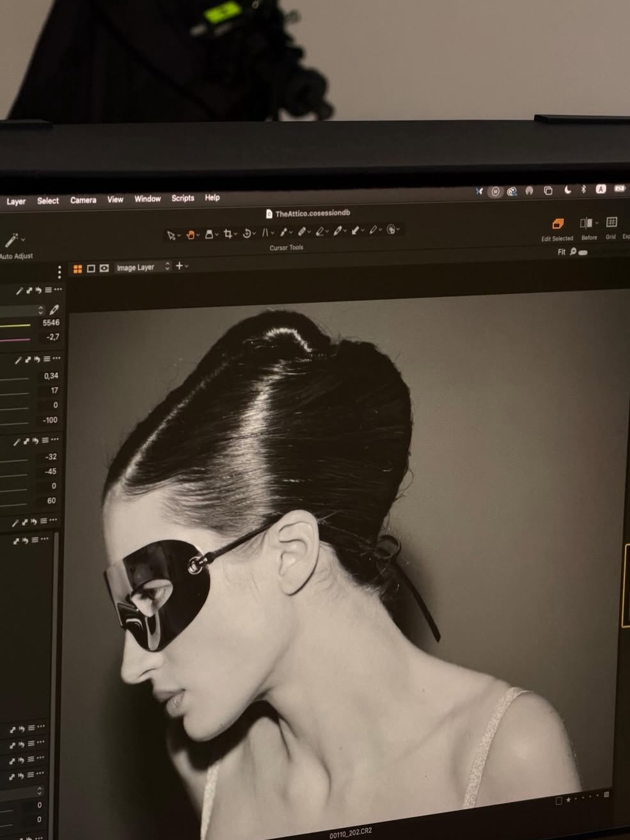Screen dimensions: 630x840
Task: Switch to single image view icon
Action: point(91,269)
